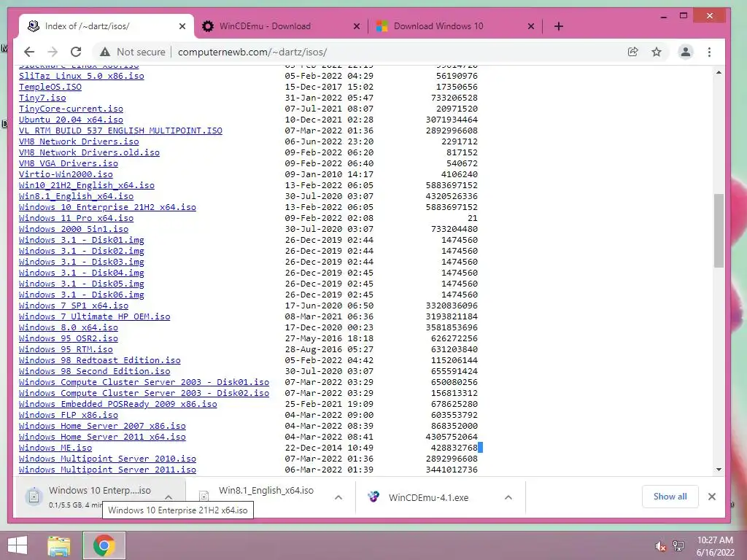Click VM8_Network_Drivers.iso link
Viewport: 747px width, 560px height.
pyautogui.click(x=79, y=141)
